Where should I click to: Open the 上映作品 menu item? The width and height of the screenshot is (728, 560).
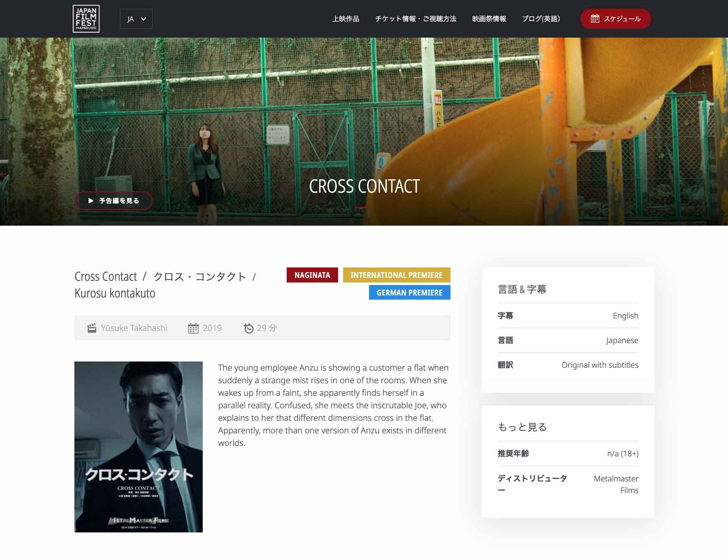tap(346, 19)
